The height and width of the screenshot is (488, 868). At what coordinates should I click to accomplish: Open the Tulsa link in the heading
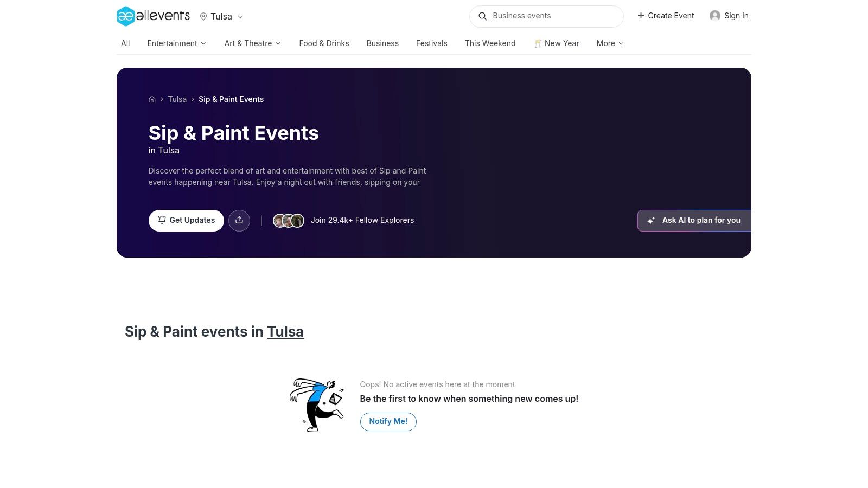click(285, 331)
